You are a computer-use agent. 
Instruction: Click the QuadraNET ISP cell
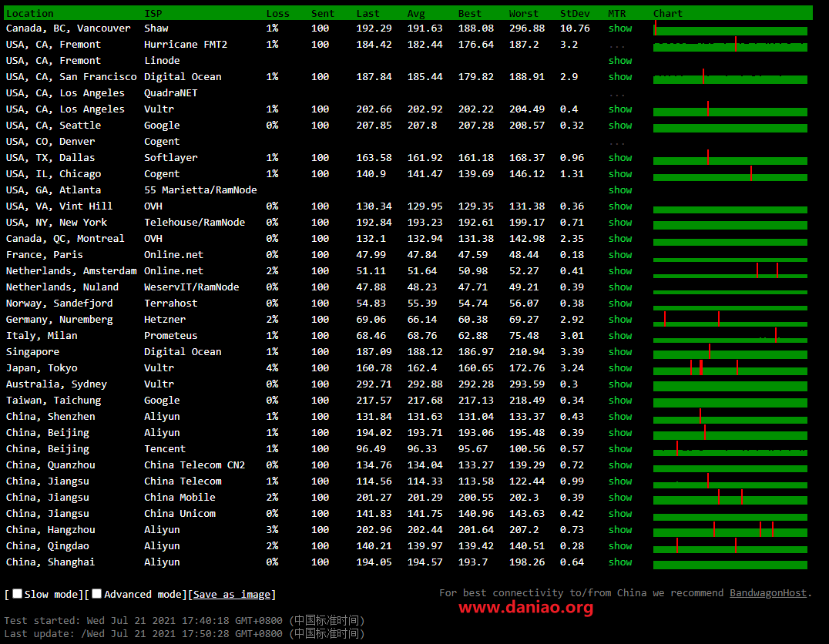click(171, 92)
